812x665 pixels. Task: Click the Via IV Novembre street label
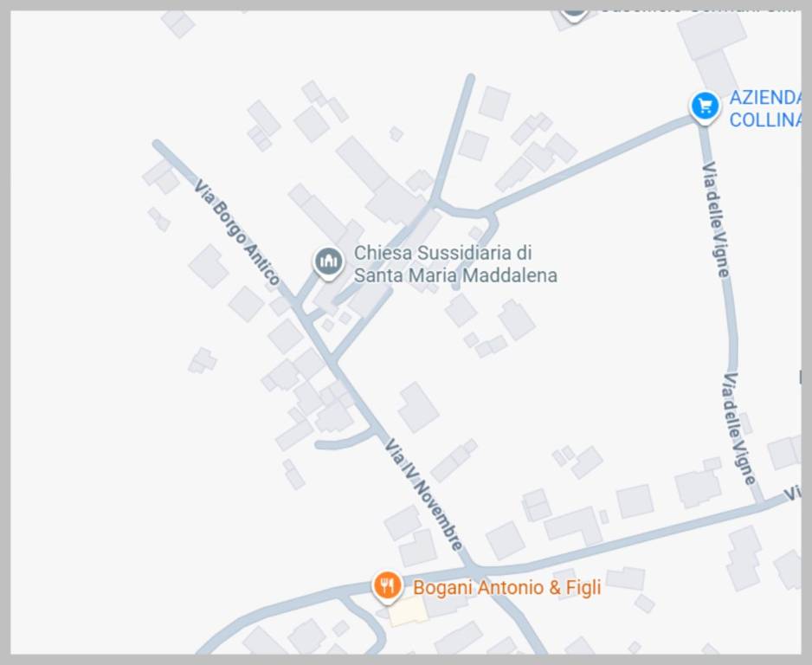(423, 494)
